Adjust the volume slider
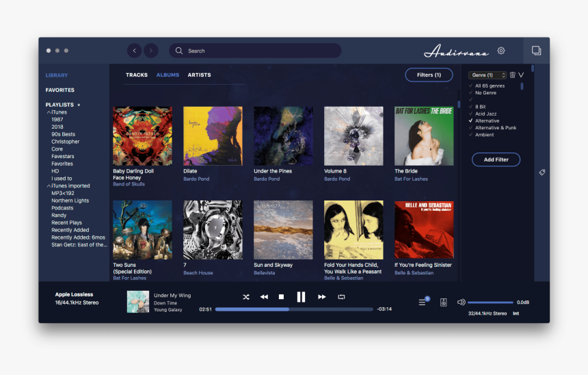Image resolution: width=588 pixels, height=375 pixels. [490, 302]
